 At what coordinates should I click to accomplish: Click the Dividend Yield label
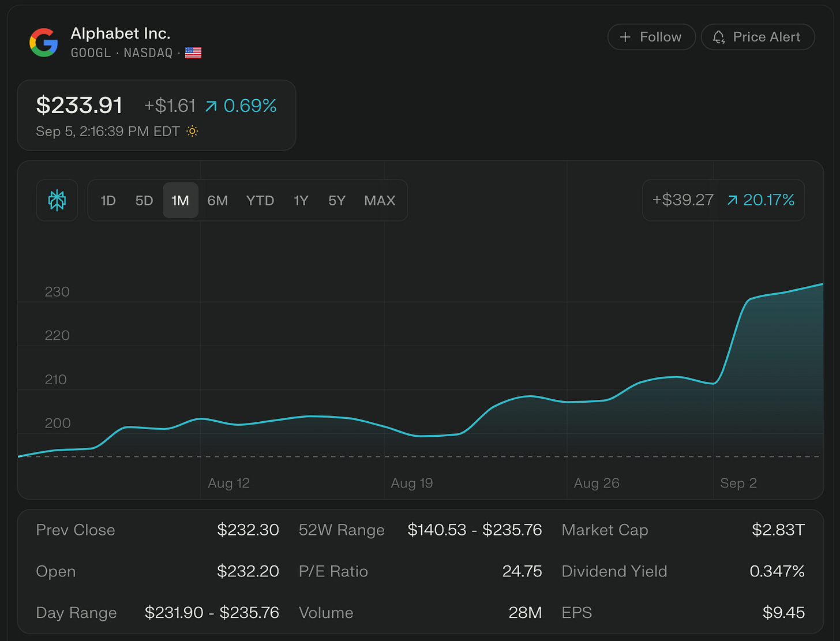coord(614,572)
